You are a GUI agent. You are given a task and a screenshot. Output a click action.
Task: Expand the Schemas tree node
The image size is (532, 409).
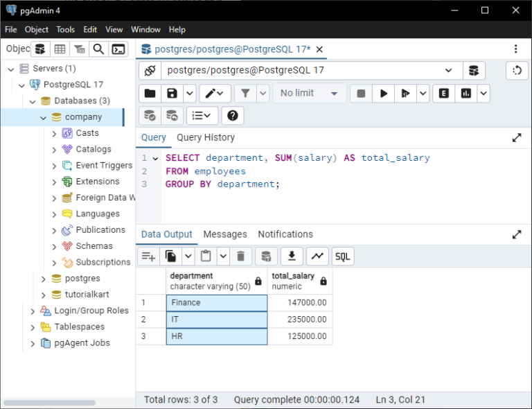tap(55, 246)
